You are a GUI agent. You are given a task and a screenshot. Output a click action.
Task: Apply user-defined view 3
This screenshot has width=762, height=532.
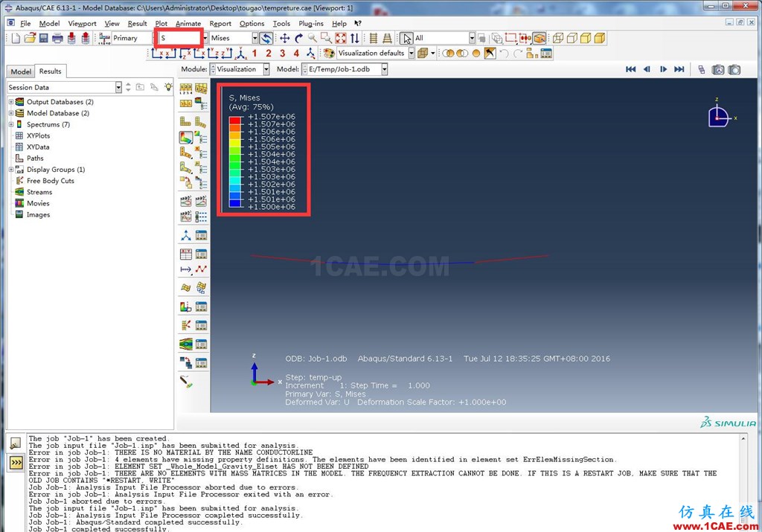tap(282, 54)
